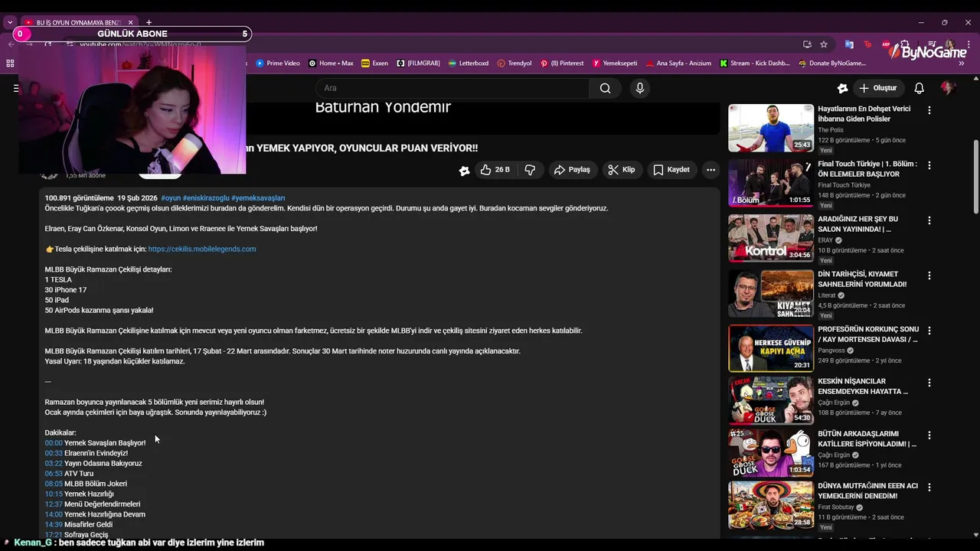Open Final Touch Türkiye 1. Bölüm thumbnail
This screenshot has width=980, height=551.
(x=771, y=183)
